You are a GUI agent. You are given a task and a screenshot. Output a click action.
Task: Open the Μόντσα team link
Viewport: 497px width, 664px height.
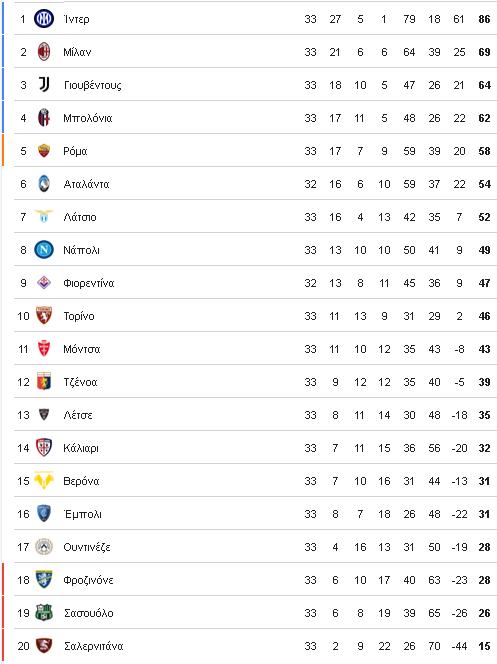(82, 349)
